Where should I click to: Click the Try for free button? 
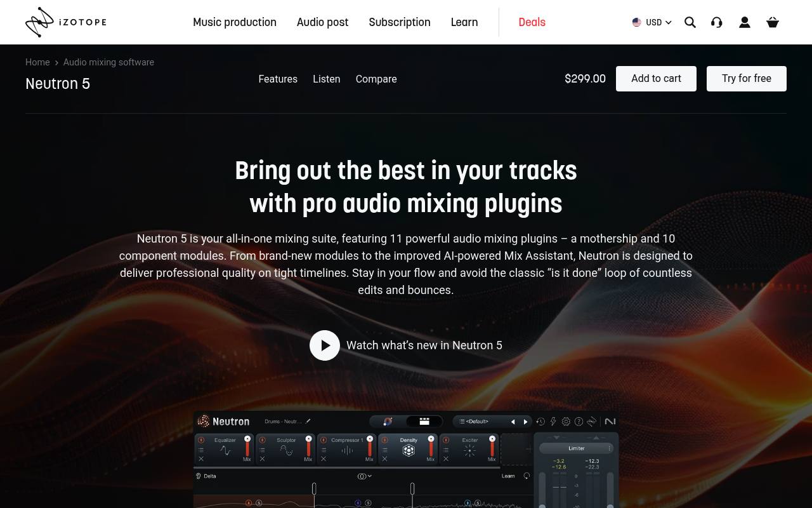click(x=747, y=79)
